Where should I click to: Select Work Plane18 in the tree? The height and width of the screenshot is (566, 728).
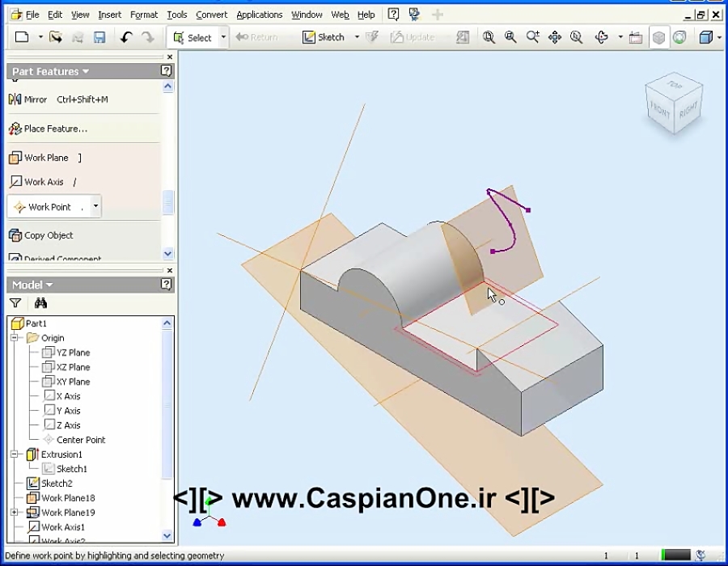(61, 498)
